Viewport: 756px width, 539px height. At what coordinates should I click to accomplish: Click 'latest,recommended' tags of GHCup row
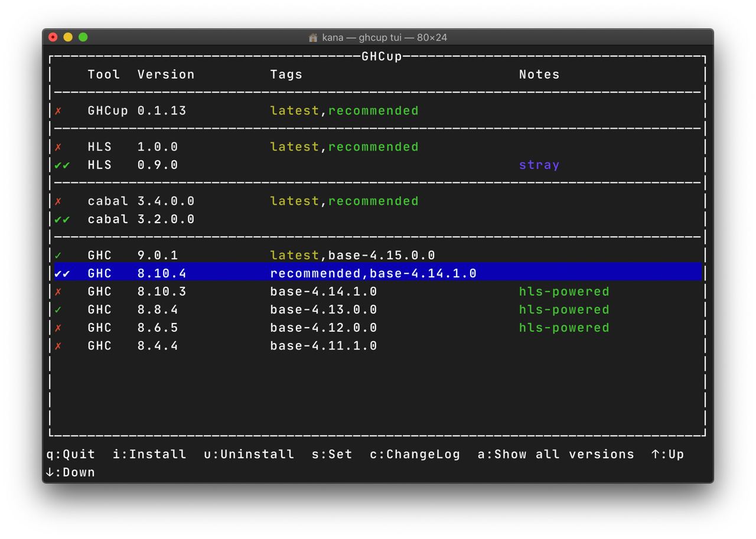(x=344, y=110)
